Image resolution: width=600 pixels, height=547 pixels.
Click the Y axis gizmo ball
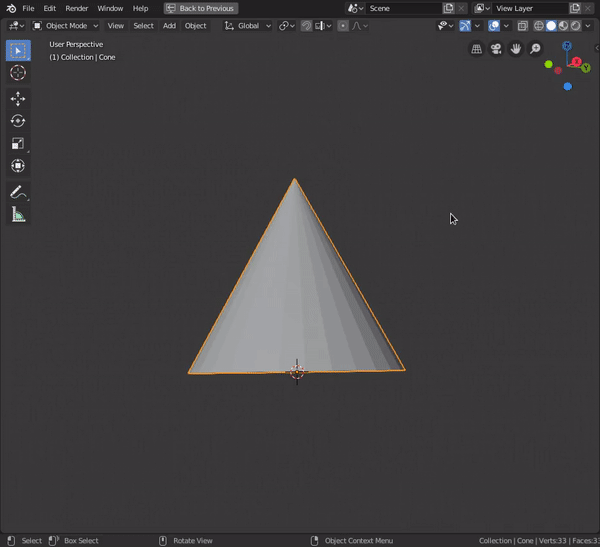click(x=586, y=68)
